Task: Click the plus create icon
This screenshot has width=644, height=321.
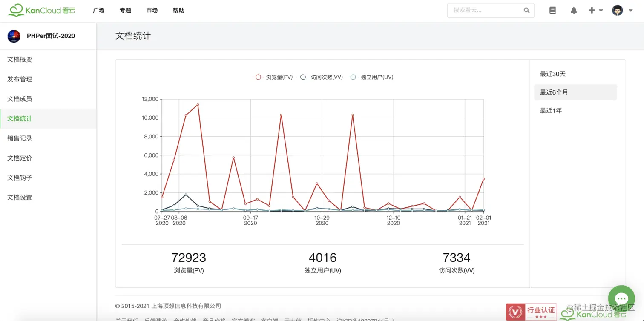Action: pyautogui.click(x=592, y=10)
